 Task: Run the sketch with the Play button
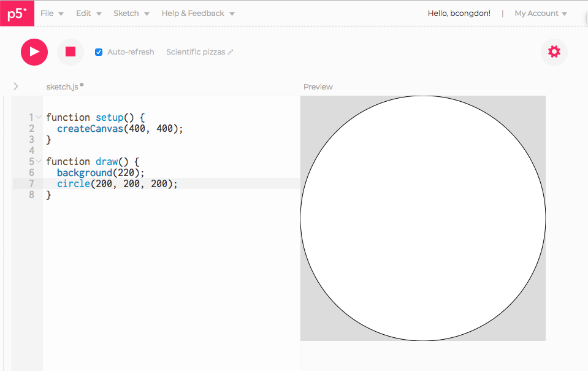(x=34, y=52)
